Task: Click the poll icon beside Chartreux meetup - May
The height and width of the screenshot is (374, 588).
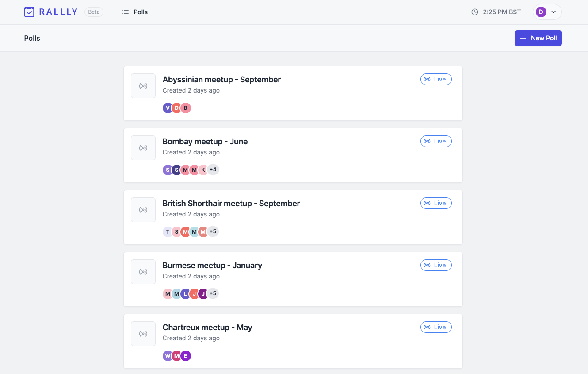Action: pos(143,333)
